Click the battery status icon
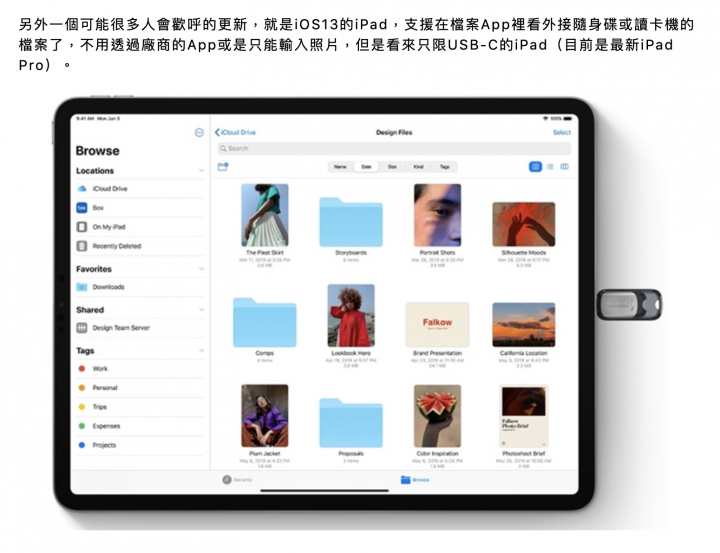This screenshot has width=720, height=553. point(568,118)
